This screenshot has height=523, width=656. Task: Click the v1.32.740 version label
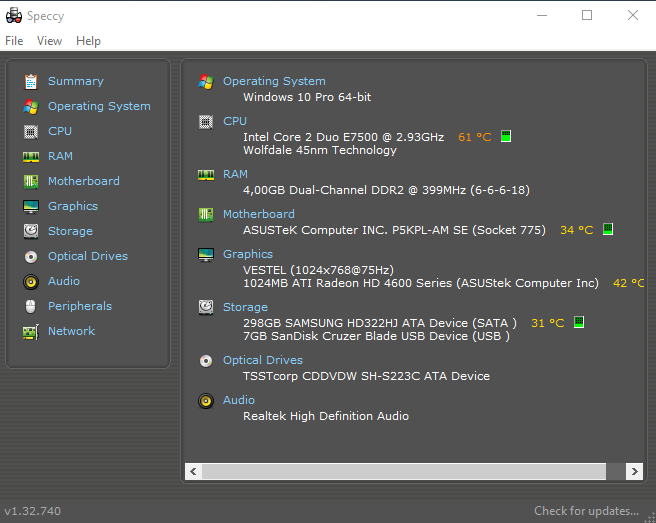point(33,511)
